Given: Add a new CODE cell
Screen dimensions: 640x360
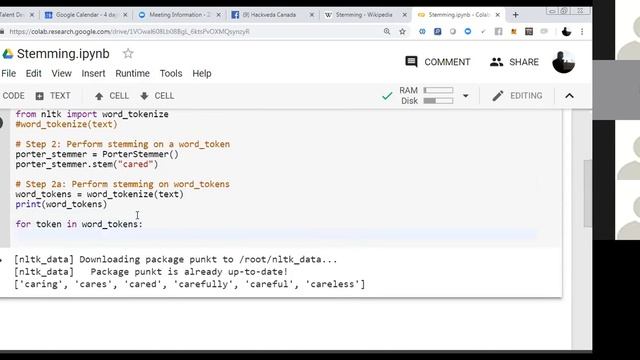Looking at the screenshot, I should (x=13, y=96).
